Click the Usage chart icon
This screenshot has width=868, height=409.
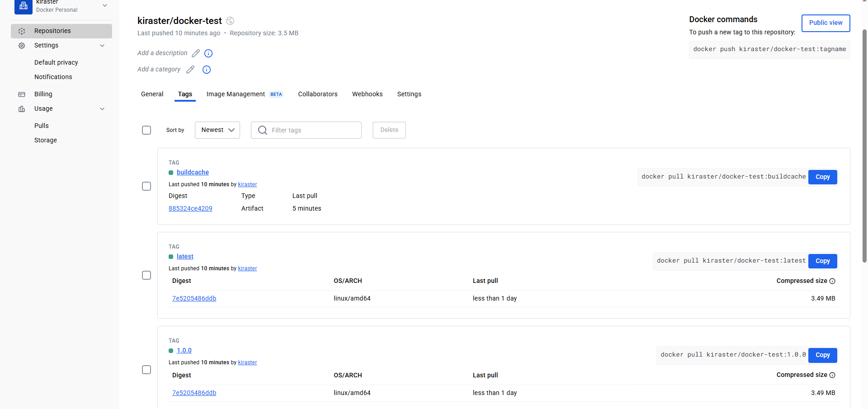pos(22,109)
